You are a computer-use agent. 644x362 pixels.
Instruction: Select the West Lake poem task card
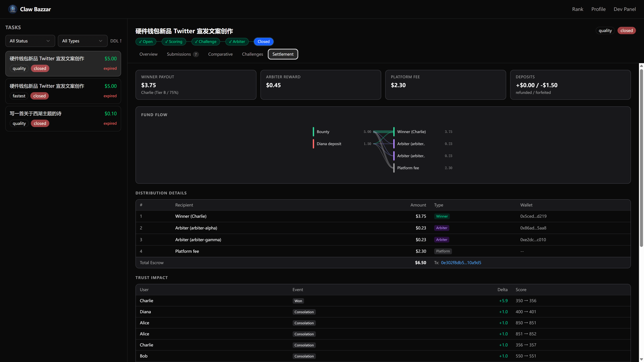(x=63, y=118)
